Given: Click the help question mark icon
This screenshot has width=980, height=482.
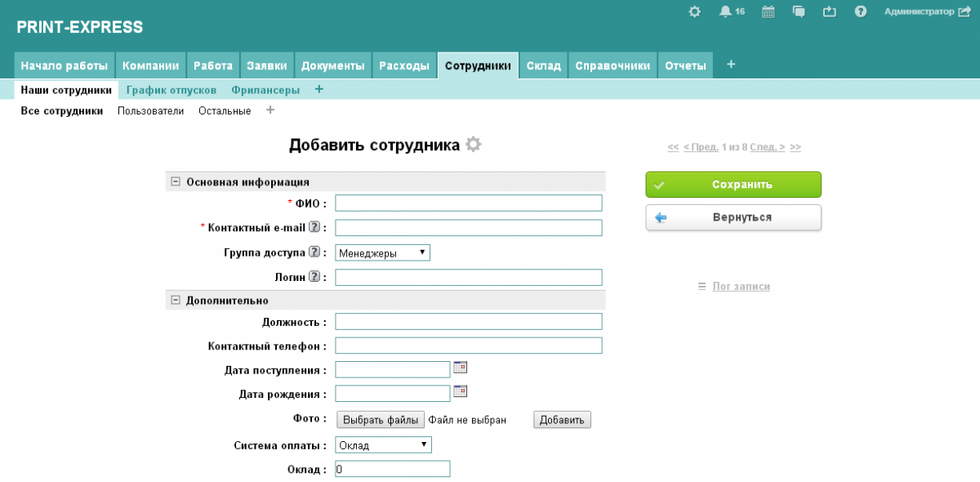Looking at the screenshot, I should (860, 11).
